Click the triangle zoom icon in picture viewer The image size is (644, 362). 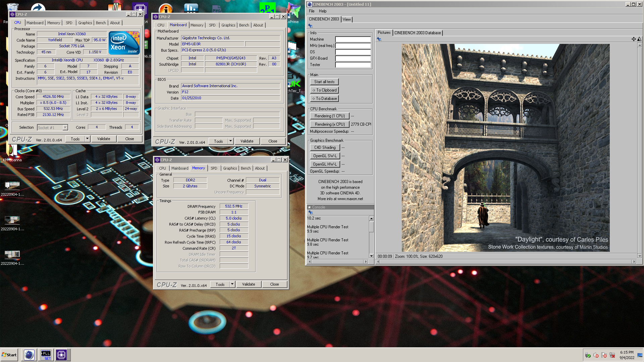pos(639,39)
